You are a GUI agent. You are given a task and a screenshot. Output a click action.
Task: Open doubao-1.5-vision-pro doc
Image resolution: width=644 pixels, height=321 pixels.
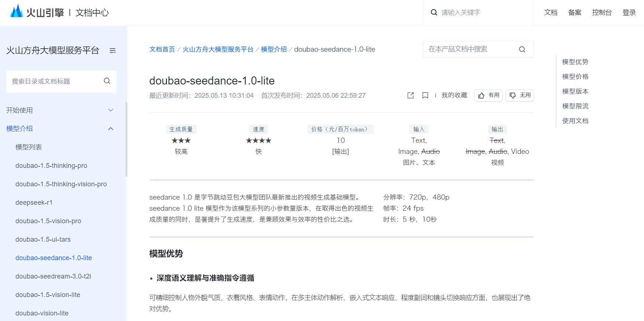click(48, 221)
